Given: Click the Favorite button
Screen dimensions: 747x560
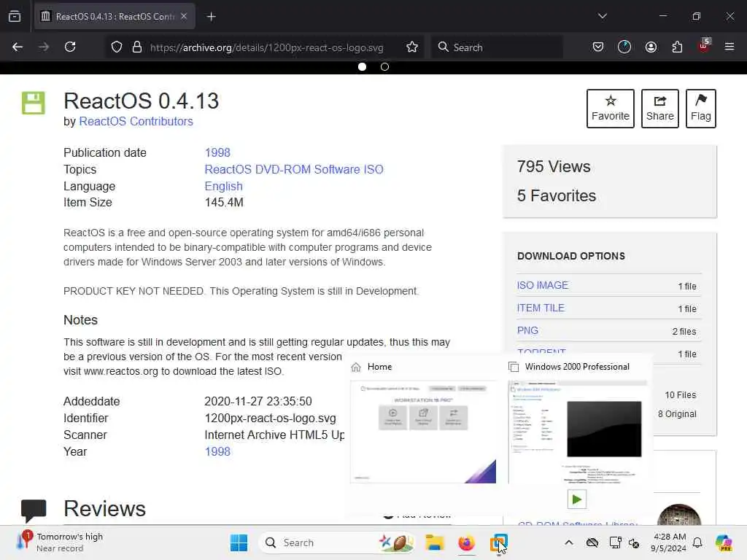Looking at the screenshot, I should [x=611, y=109].
